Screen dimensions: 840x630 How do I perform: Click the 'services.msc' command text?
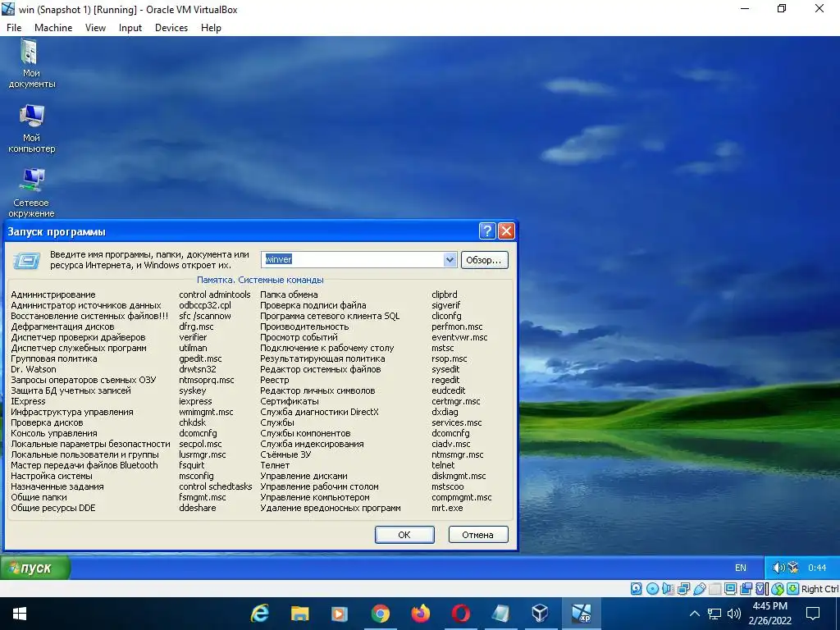[457, 422]
